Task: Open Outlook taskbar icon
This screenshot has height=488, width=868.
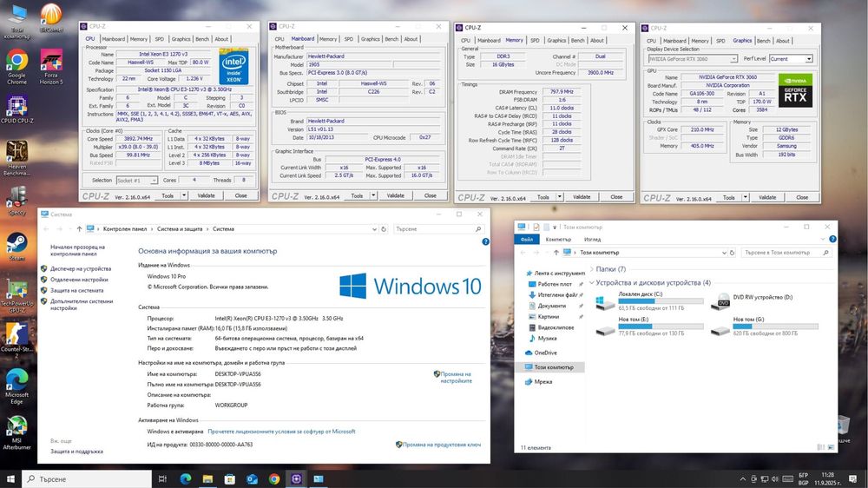Action: 252,478
